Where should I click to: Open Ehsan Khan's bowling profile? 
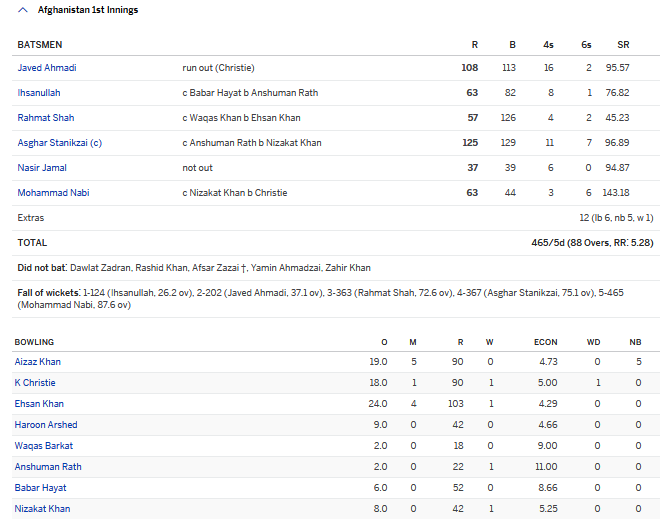(x=39, y=404)
